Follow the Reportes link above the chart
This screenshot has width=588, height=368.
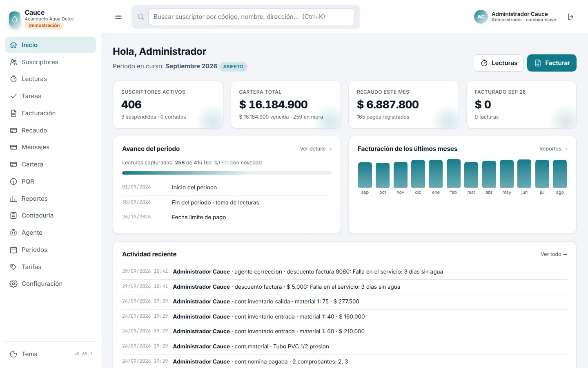pyautogui.click(x=553, y=149)
